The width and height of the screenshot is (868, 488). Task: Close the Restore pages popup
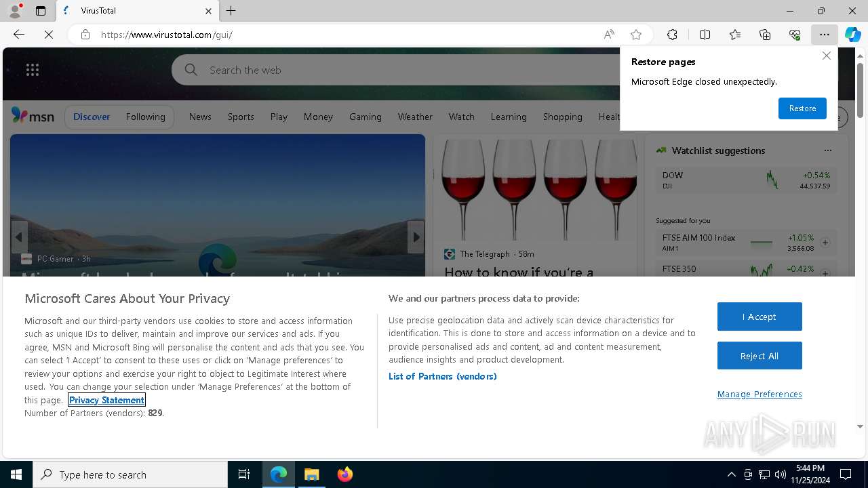point(826,56)
